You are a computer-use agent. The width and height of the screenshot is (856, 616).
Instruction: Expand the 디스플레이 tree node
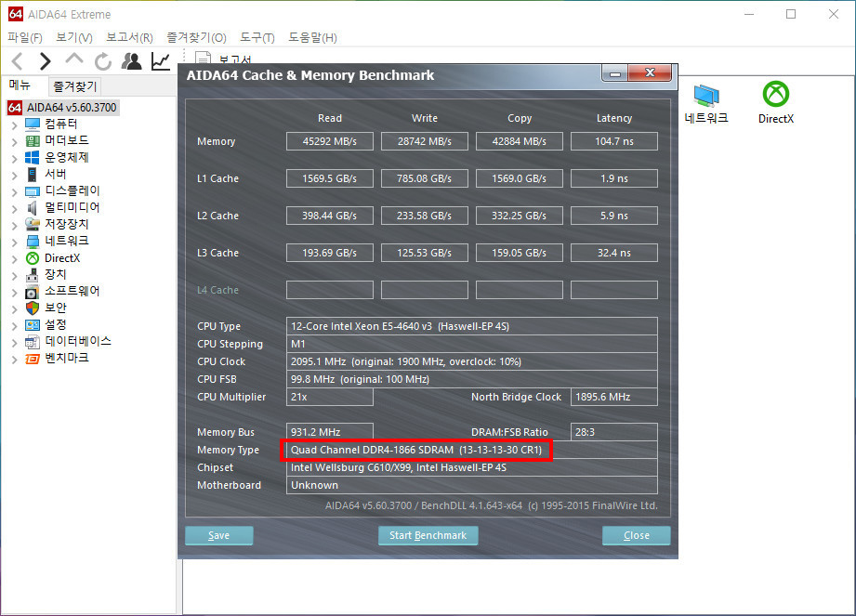point(15,192)
